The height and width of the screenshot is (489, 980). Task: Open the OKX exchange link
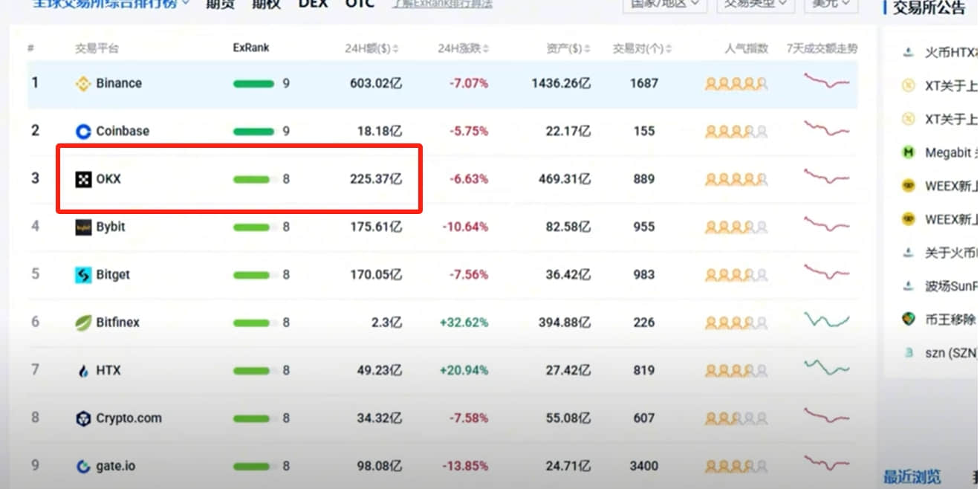(x=108, y=179)
